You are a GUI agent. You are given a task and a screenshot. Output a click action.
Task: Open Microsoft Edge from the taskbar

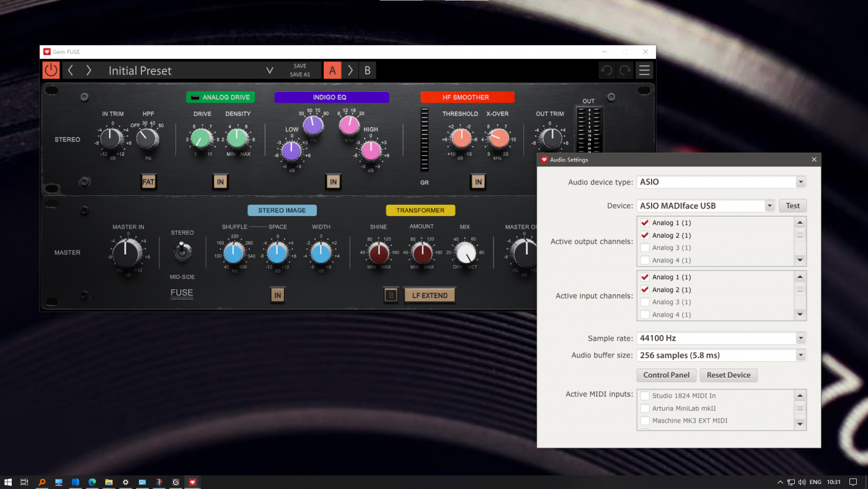[92, 482]
